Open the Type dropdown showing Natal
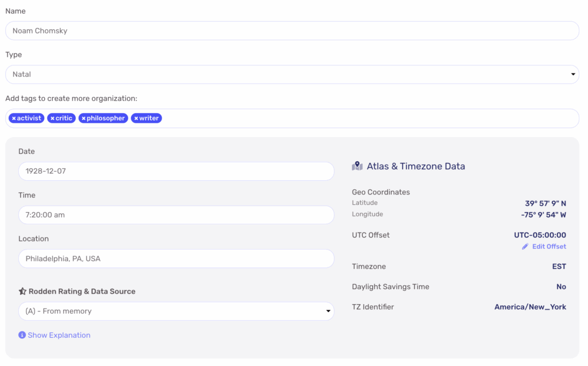 click(292, 75)
